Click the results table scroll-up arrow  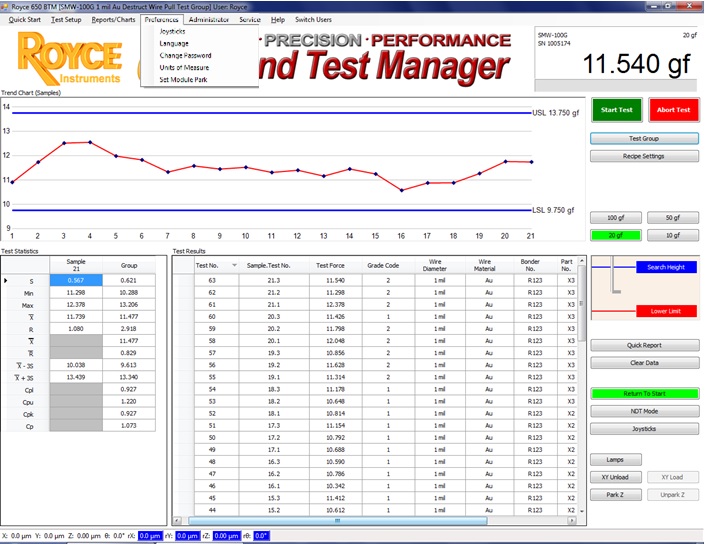[x=582, y=261]
